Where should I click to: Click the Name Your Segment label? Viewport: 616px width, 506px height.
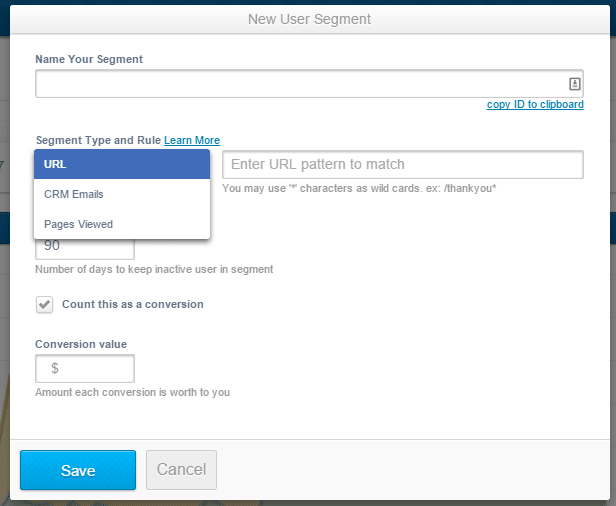(89, 59)
